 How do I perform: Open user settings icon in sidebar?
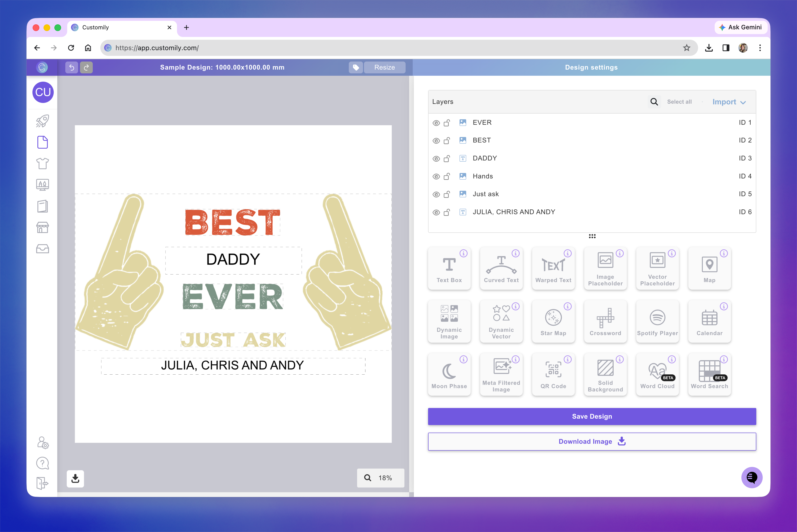tap(43, 443)
